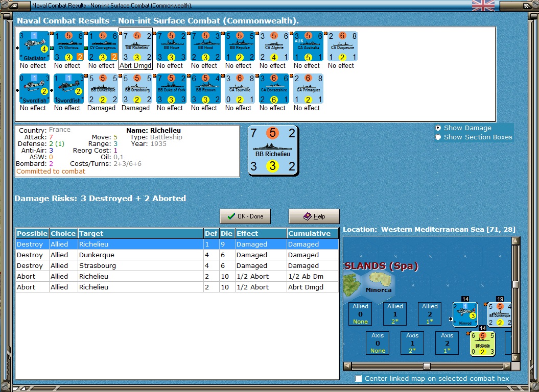
Task: Click the Die column header
Action: [x=227, y=233]
